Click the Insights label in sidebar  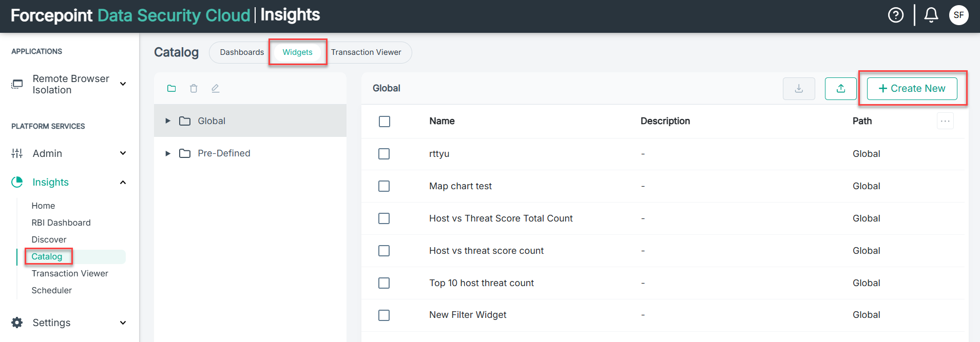click(50, 182)
